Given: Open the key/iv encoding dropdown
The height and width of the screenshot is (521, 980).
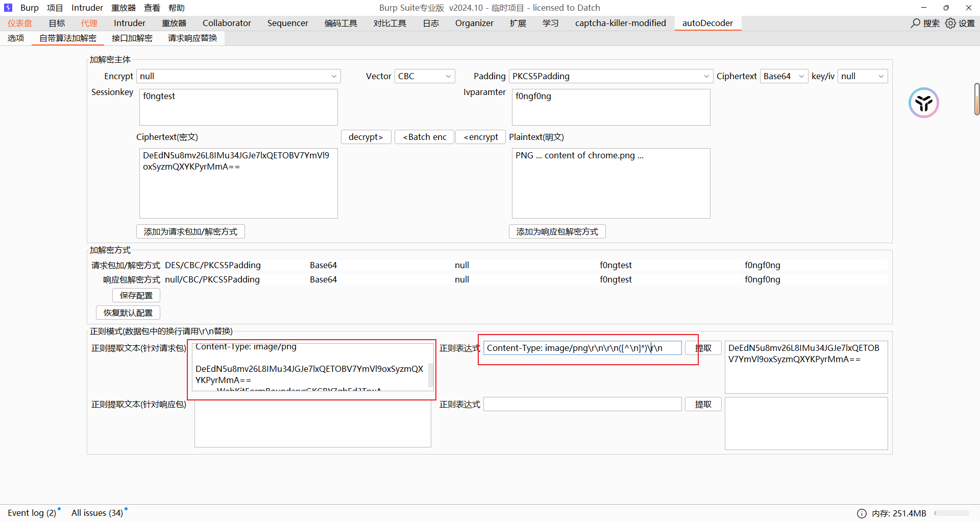Looking at the screenshot, I should [863, 76].
